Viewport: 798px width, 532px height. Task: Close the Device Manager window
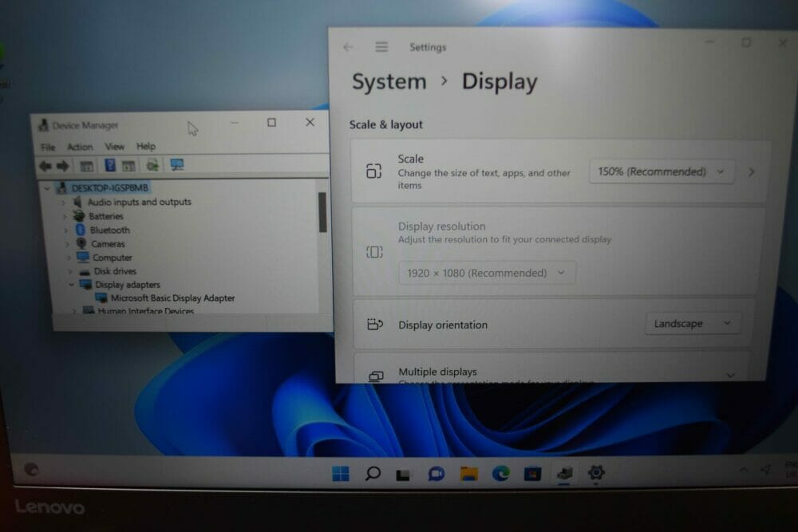point(310,122)
